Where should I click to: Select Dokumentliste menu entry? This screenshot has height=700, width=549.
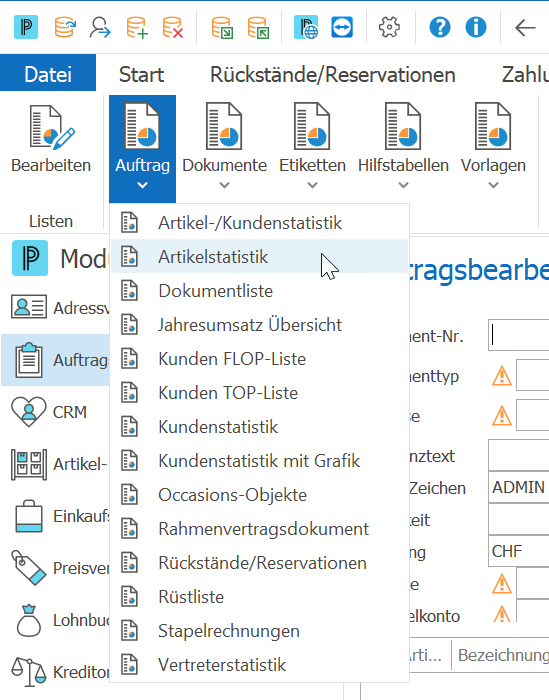pyautogui.click(x=259, y=291)
